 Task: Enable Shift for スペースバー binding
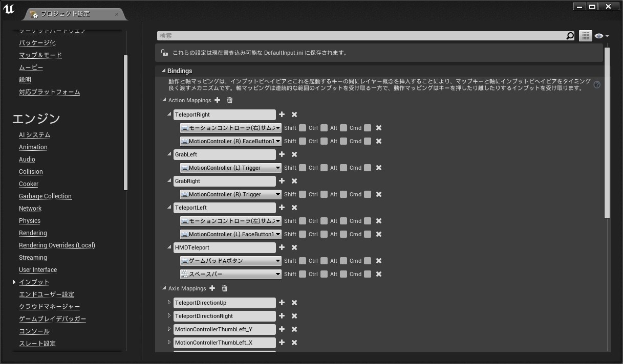(x=303, y=274)
